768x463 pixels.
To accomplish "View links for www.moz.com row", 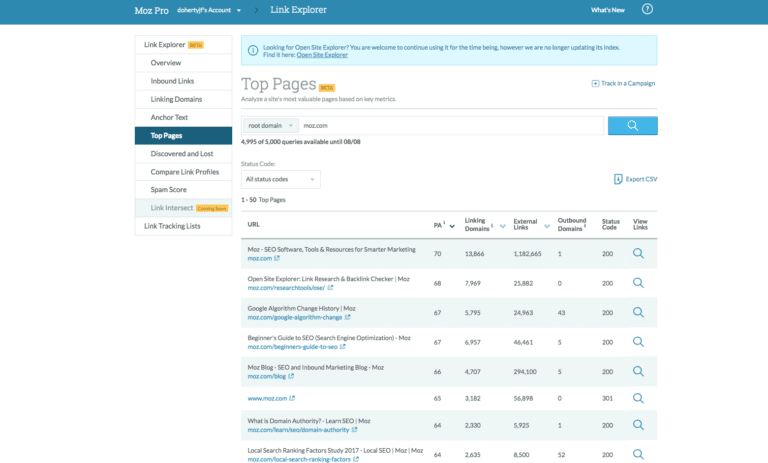I will pos(638,398).
